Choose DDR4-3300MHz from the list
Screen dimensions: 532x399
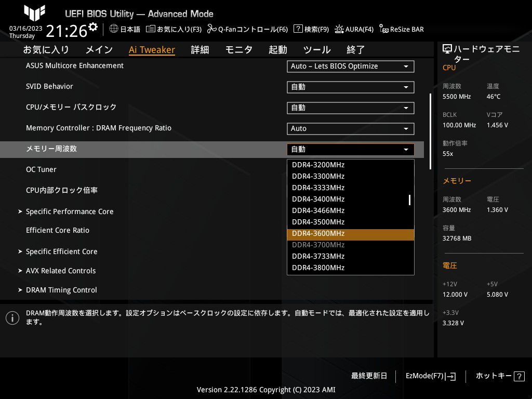[351, 177]
